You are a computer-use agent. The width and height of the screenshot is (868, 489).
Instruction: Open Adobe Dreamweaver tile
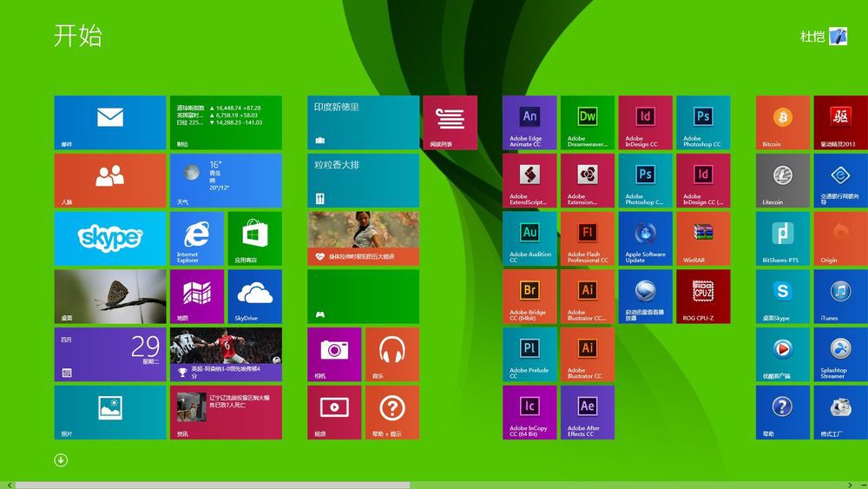click(588, 122)
